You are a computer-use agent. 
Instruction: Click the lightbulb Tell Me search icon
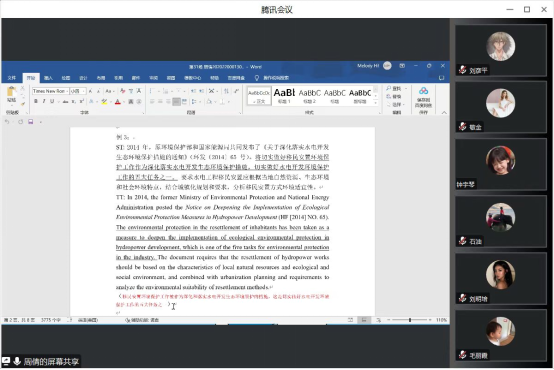257,78
